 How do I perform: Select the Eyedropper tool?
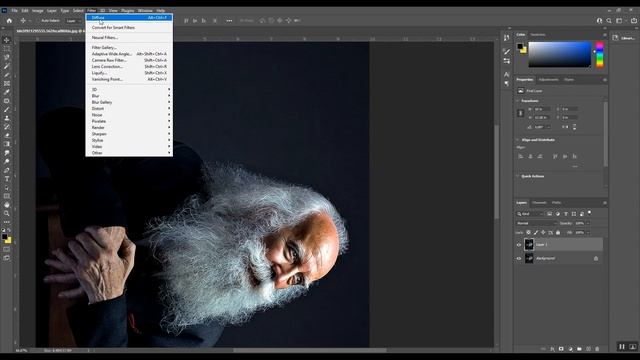pos(7,92)
